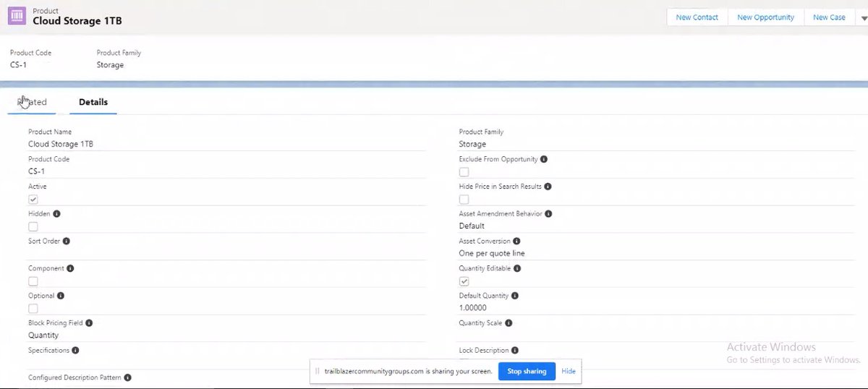Screen dimensions: 868x389
Task: Click the Stop sharing button
Action: click(x=527, y=371)
